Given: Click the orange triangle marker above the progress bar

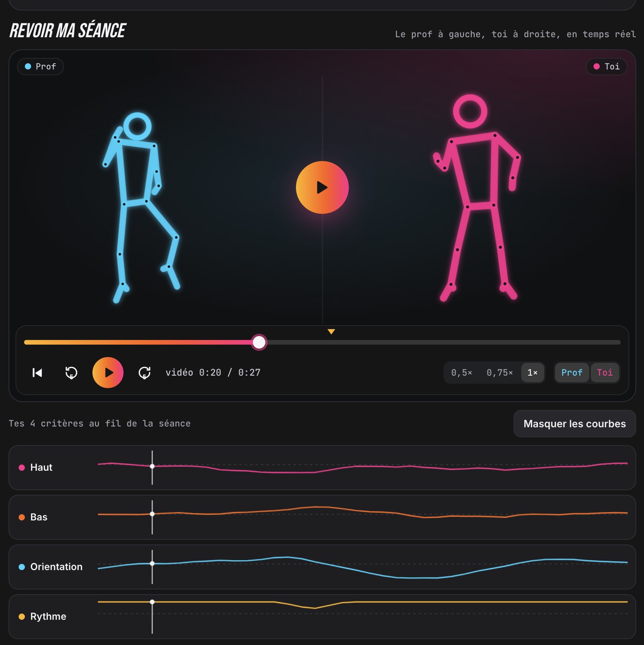Looking at the screenshot, I should point(331,331).
